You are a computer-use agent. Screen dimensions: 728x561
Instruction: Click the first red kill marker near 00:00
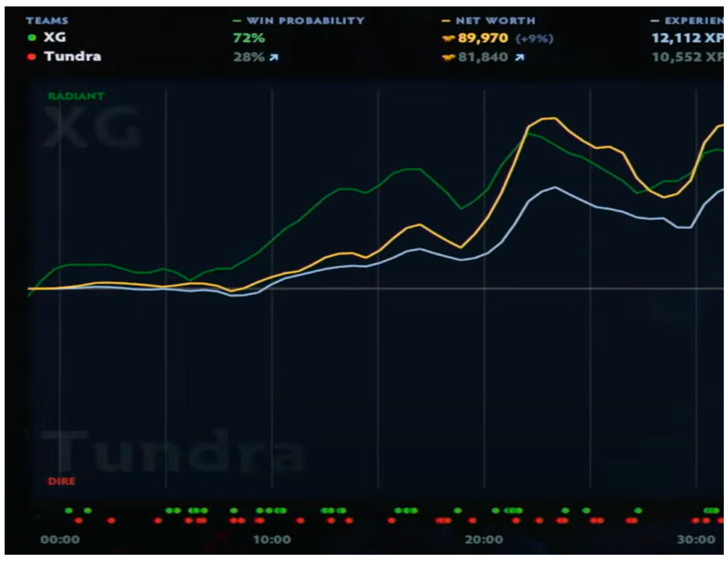(78, 520)
